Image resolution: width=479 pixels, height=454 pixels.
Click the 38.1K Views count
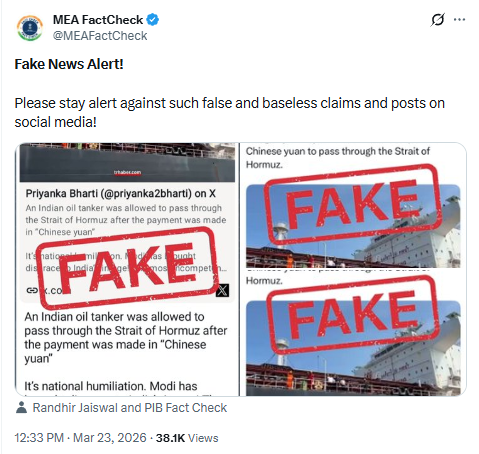[187, 438]
